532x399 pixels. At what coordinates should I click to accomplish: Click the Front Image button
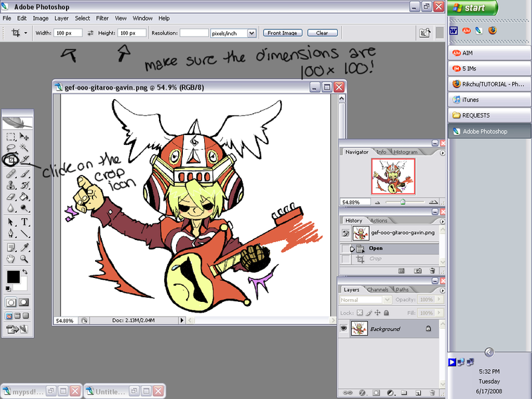pos(282,33)
